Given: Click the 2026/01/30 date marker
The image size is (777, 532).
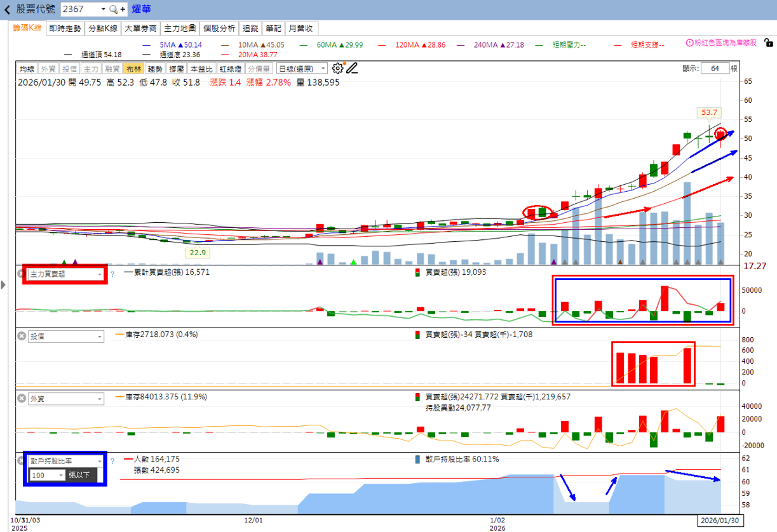Looking at the screenshot, I should tap(720, 521).
